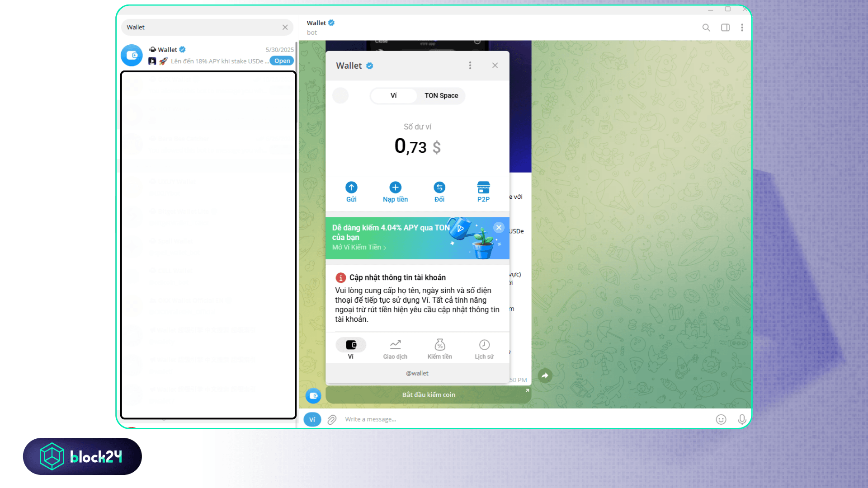Image resolution: width=868 pixels, height=488 pixels.
Task: Click the verified badge in mini app title
Action: pos(369,66)
